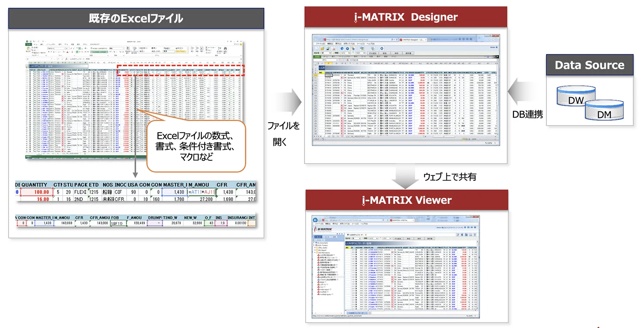This screenshot has width=644, height=328.
Task: Click the address bar in Viewer browser
Action: tap(355, 220)
